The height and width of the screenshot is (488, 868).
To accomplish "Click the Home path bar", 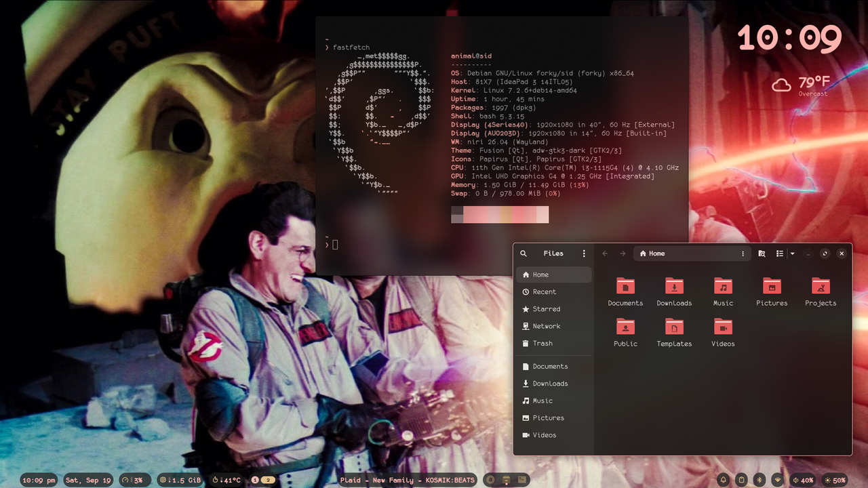I will [692, 253].
